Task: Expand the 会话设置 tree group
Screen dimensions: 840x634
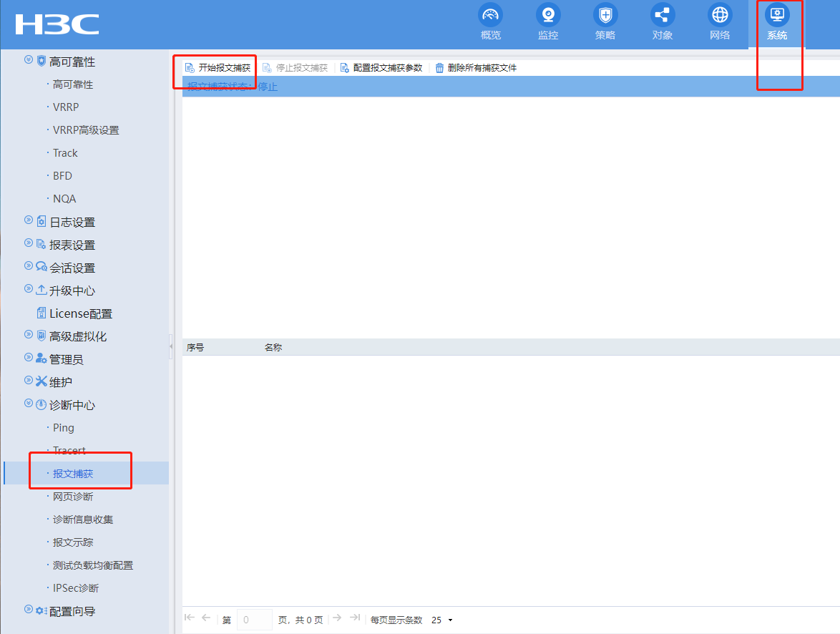Action: (x=29, y=265)
